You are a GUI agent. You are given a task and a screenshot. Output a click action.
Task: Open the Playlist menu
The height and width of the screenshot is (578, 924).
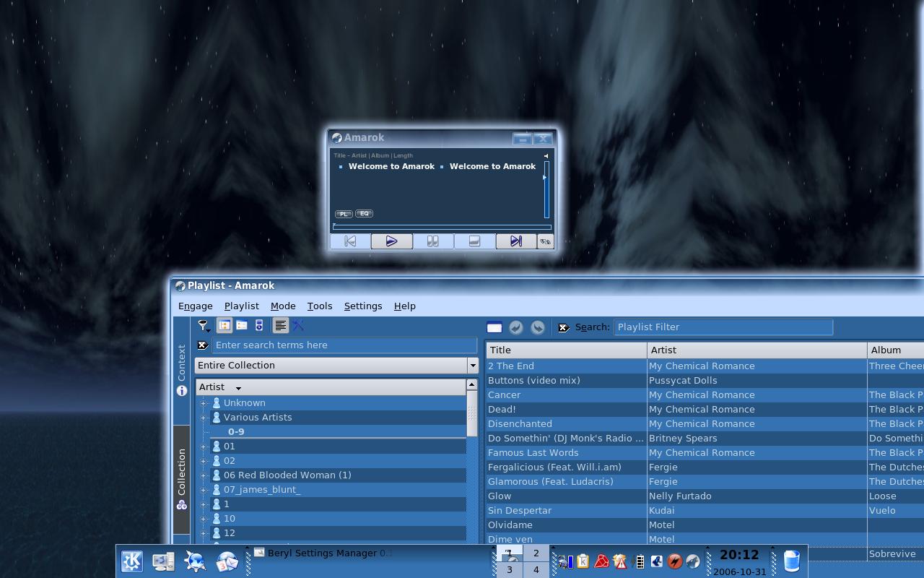242,306
